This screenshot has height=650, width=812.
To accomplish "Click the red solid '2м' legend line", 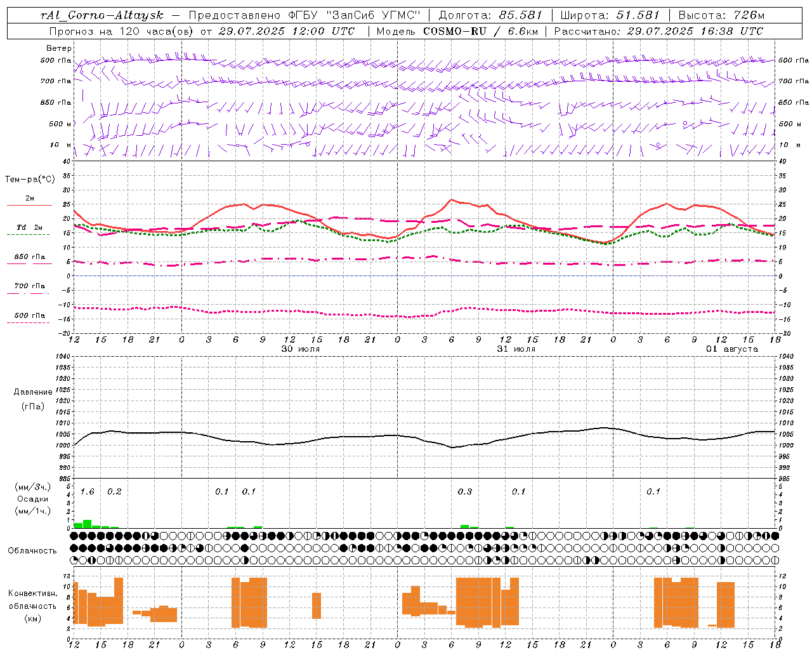I will tap(29, 205).
